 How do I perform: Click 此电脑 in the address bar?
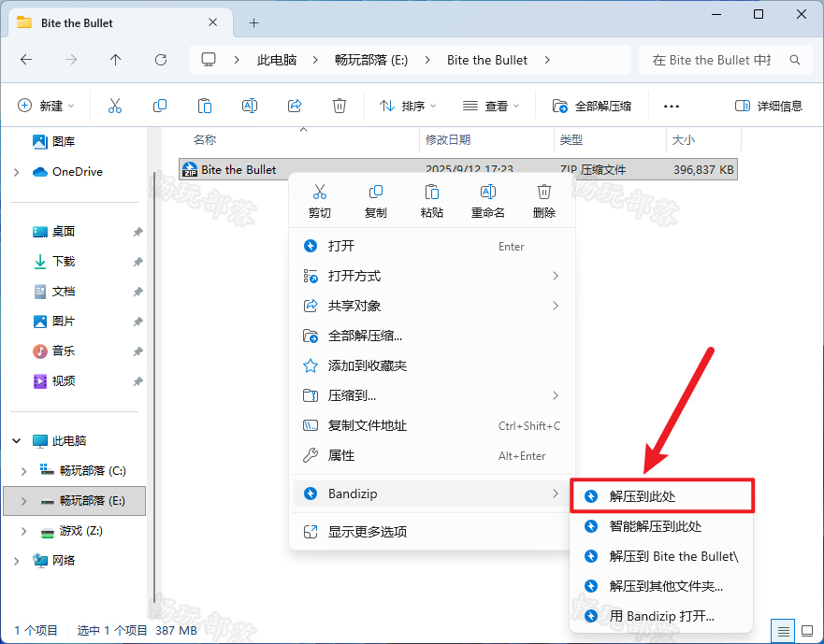(x=277, y=60)
